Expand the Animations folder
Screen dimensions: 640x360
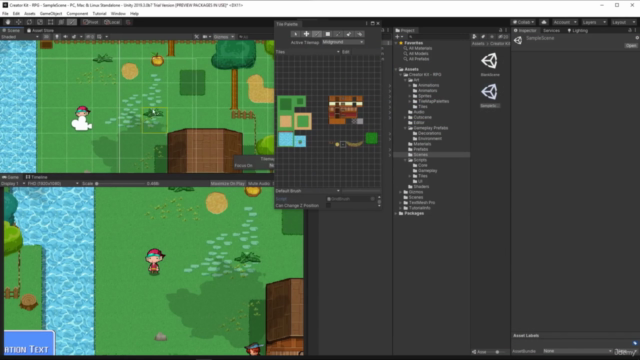410,85
